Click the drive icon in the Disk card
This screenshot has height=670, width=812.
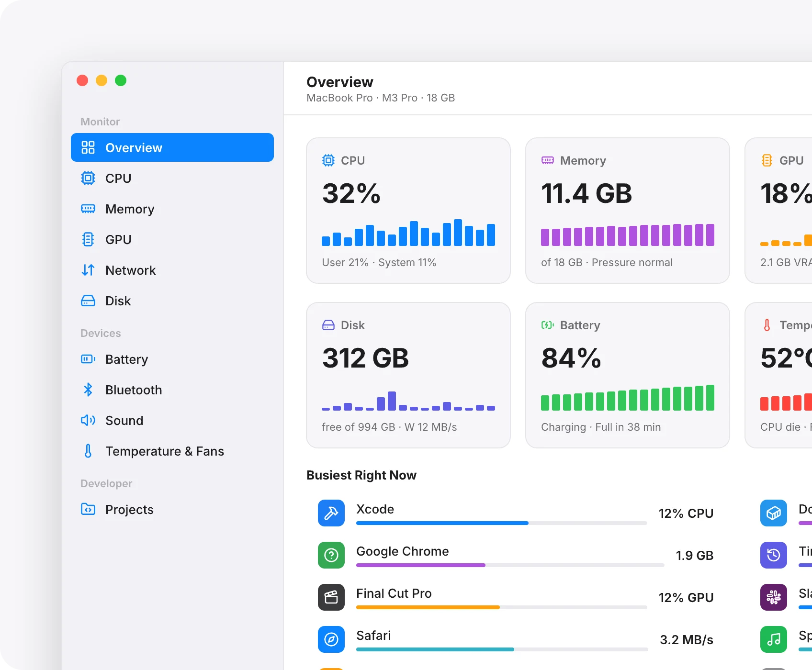pos(328,325)
